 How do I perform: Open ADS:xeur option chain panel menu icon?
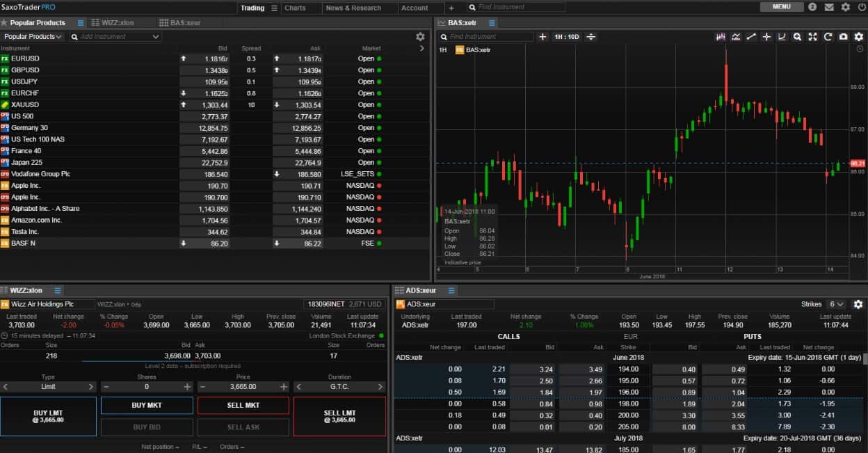pos(451,291)
